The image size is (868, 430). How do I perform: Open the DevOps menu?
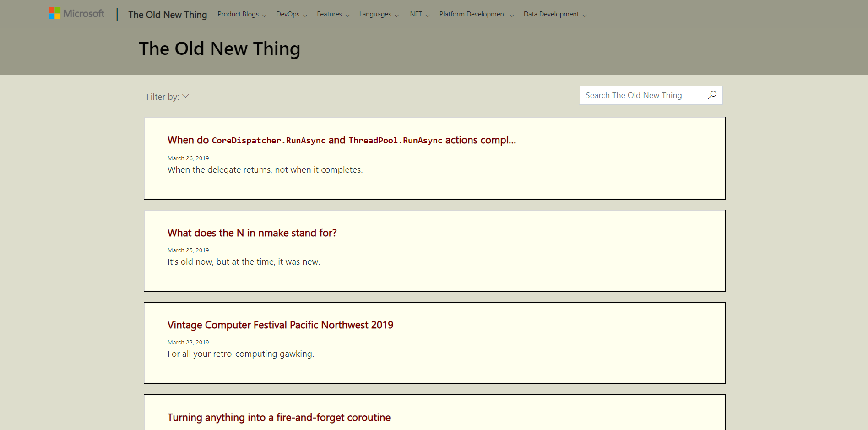click(x=292, y=14)
